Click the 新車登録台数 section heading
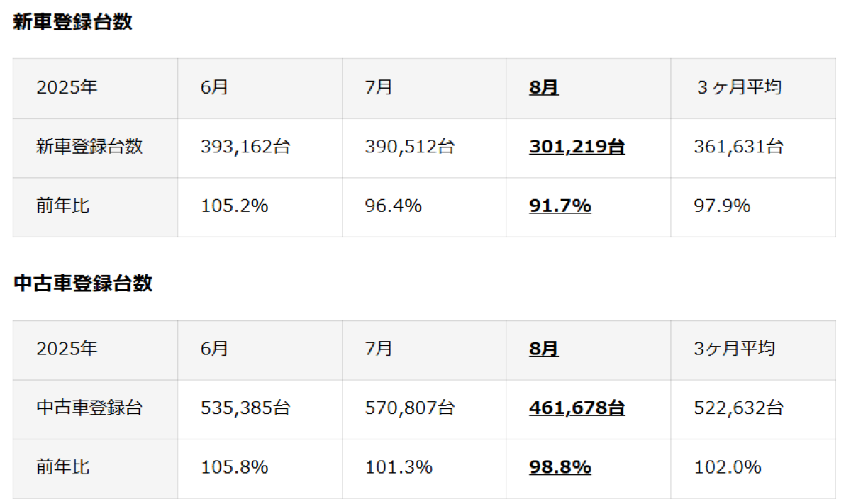The height and width of the screenshot is (504, 851). pos(73,23)
